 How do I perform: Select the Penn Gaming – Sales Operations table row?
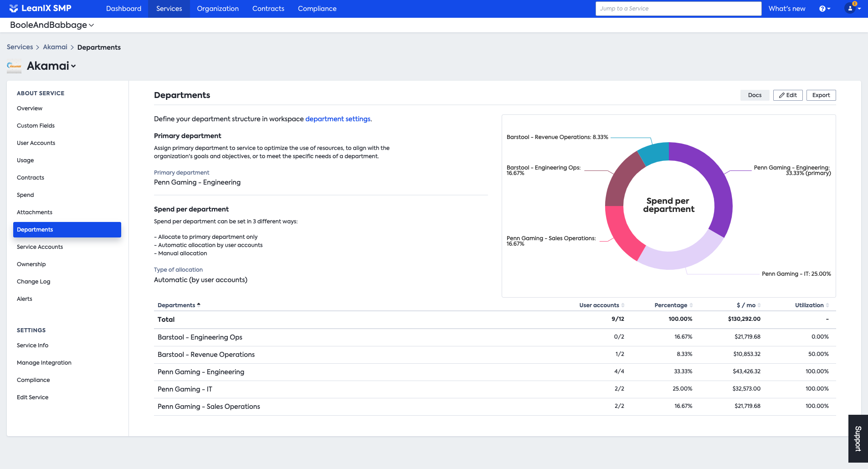click(495, 407)
